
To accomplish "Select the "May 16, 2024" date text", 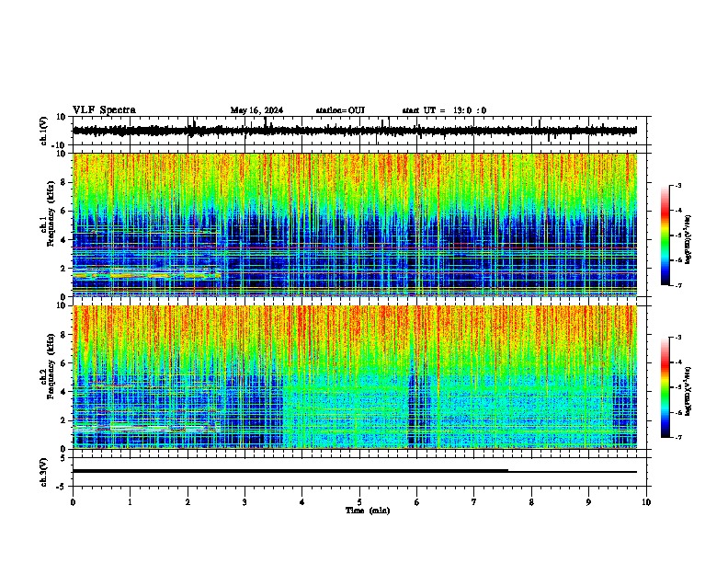I will (256, 110).
